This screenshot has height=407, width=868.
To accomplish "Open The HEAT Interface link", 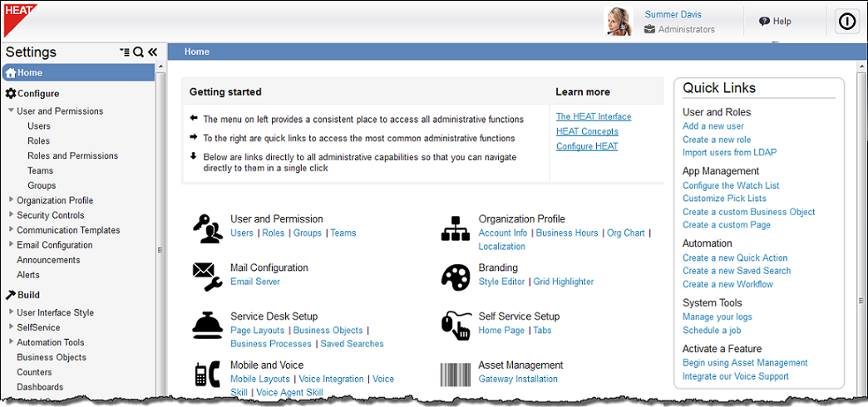I will click(x=594, y=116).
